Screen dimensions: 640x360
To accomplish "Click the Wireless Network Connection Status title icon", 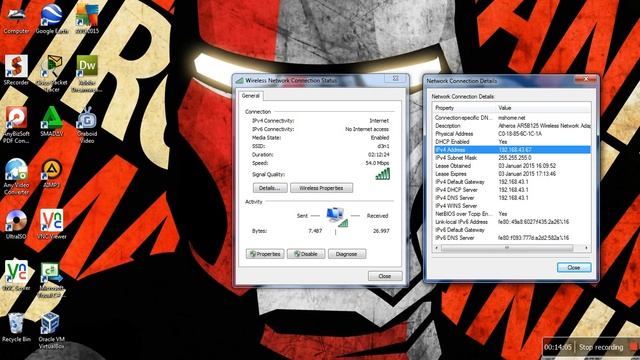I will pyautogui.click(x=240, y=80).
